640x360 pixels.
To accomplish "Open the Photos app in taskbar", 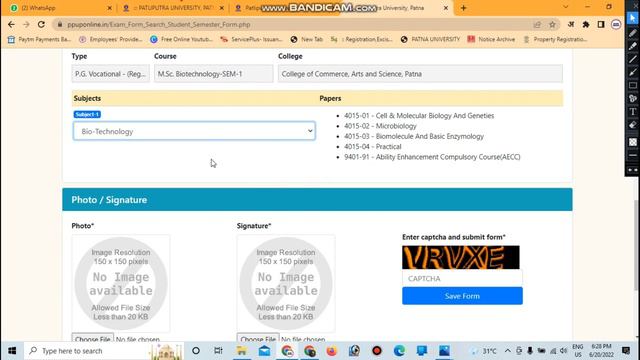I will point(444,351).
